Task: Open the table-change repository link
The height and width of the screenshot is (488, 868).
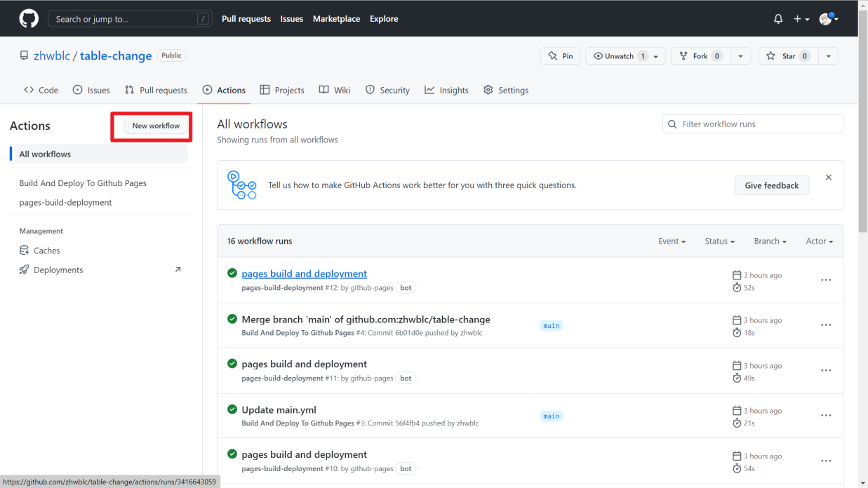Action: tap(116, 55)
